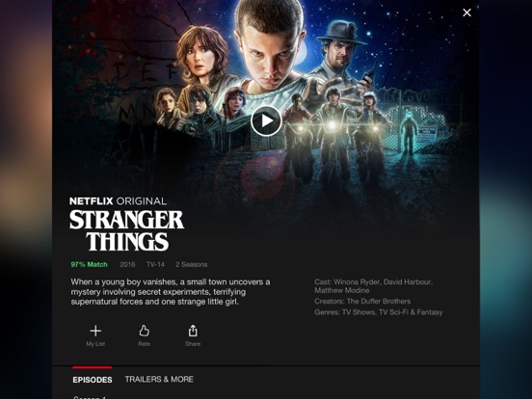The width and height of the screenshot is (532, 399).
Task: Click creators link The Duffer Brothers
Action: 379,302
